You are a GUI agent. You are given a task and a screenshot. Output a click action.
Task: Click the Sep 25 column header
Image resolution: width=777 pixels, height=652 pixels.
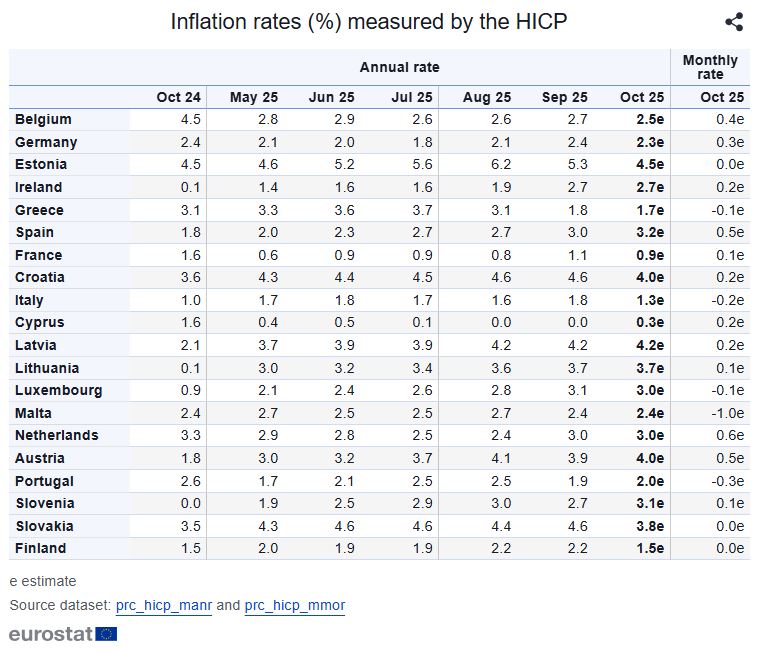(x=564, y=97)
